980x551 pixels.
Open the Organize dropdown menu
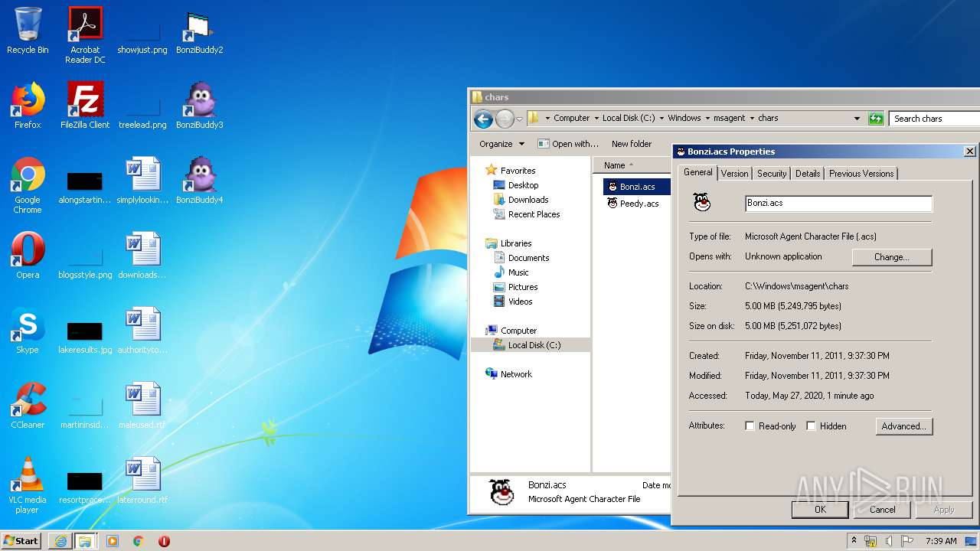pos(501,144)
